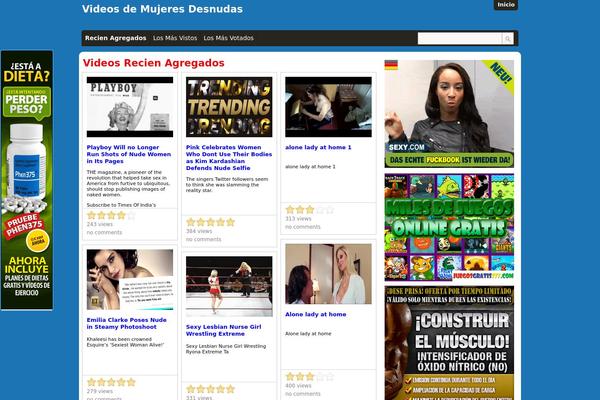Open the 'Alone lady at home' title link
The image size is (600, 400).
[316, 314]
